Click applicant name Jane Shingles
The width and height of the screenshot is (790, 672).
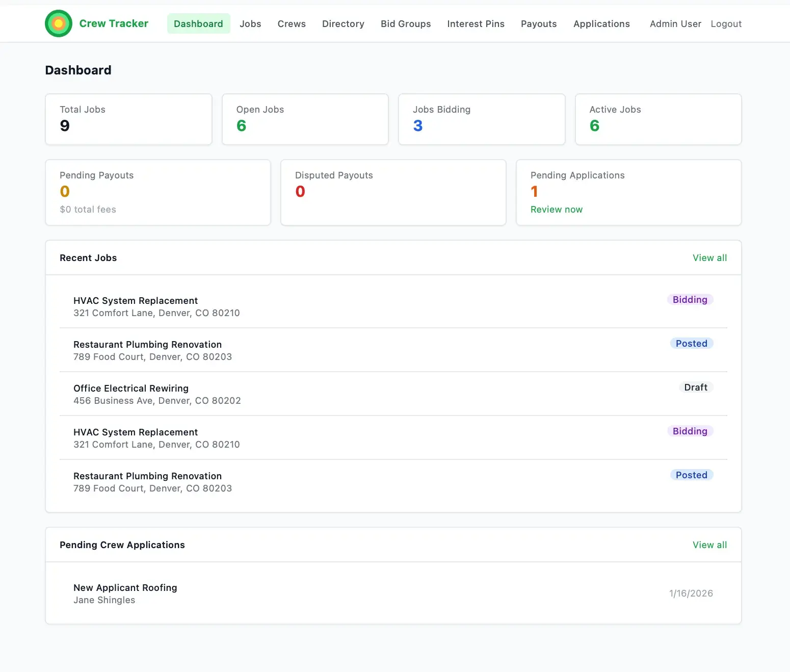tap(104, 600)
